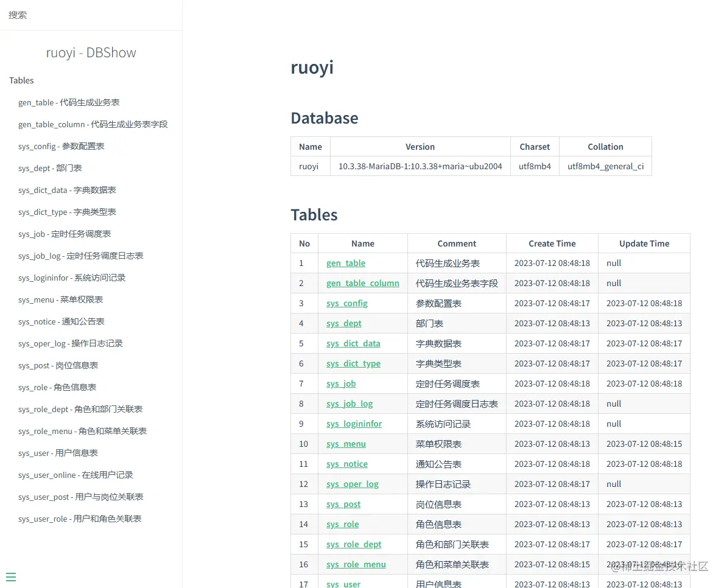Viewport: 724px width, 588px height.
Task: Open gen_table in the sidebar
Action: point(69,102)
